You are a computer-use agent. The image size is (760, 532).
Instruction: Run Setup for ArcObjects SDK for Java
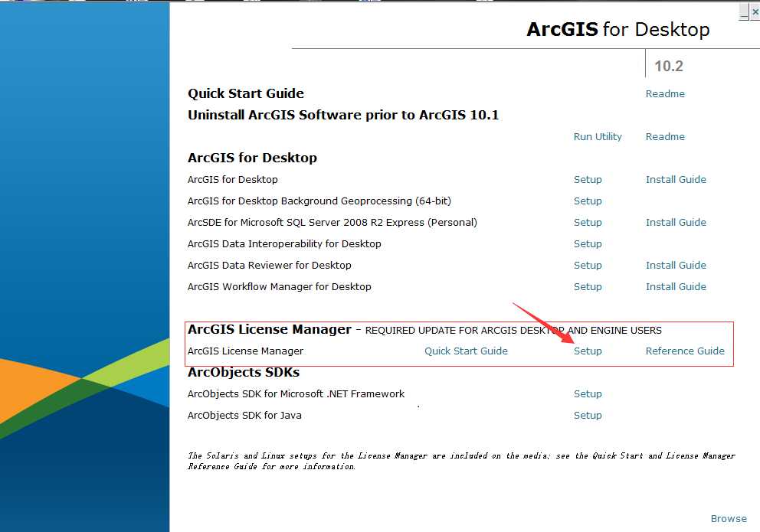coord(588,416)
